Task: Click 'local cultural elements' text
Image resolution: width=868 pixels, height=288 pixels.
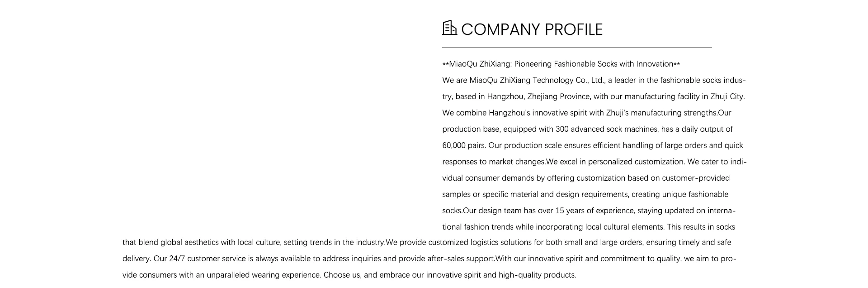Action: 624,227
